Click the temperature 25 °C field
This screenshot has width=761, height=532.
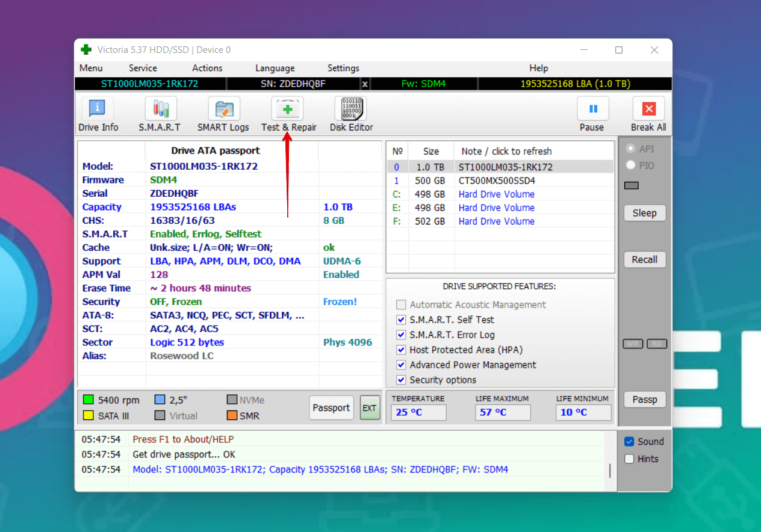tap(419, 412)
